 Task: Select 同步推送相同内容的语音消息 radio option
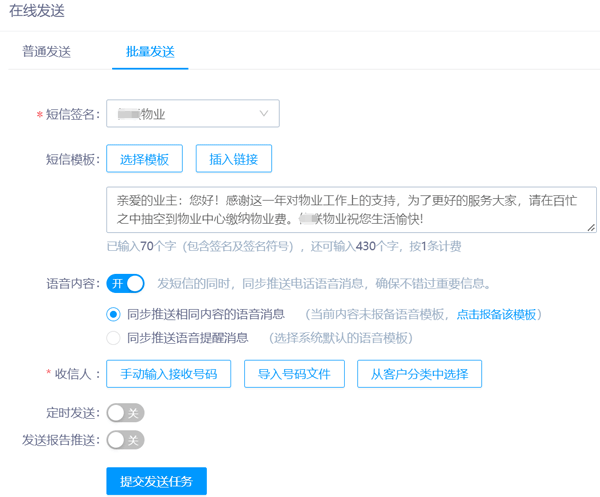point(114,314)
